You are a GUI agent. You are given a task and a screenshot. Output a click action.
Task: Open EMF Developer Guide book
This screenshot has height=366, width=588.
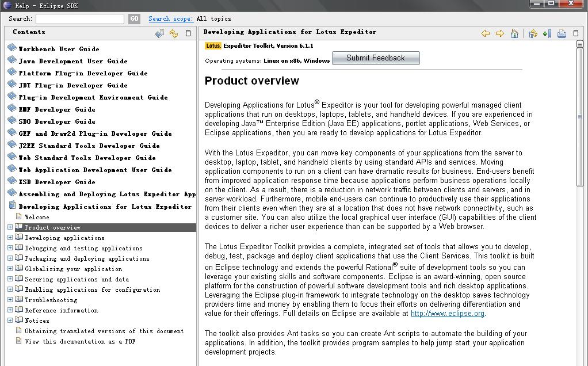[57, 109]
